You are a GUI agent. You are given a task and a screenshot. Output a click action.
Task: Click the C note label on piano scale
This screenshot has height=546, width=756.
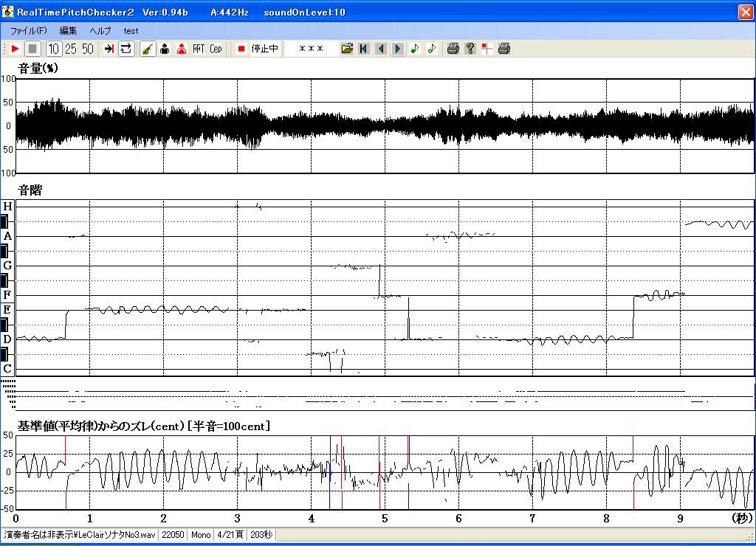coord(7,369)
